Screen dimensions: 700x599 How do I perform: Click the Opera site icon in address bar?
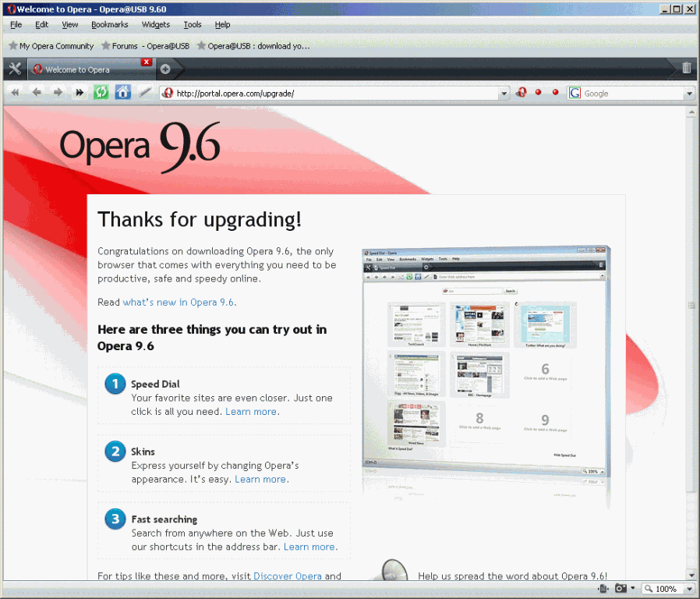pos(168,93)
